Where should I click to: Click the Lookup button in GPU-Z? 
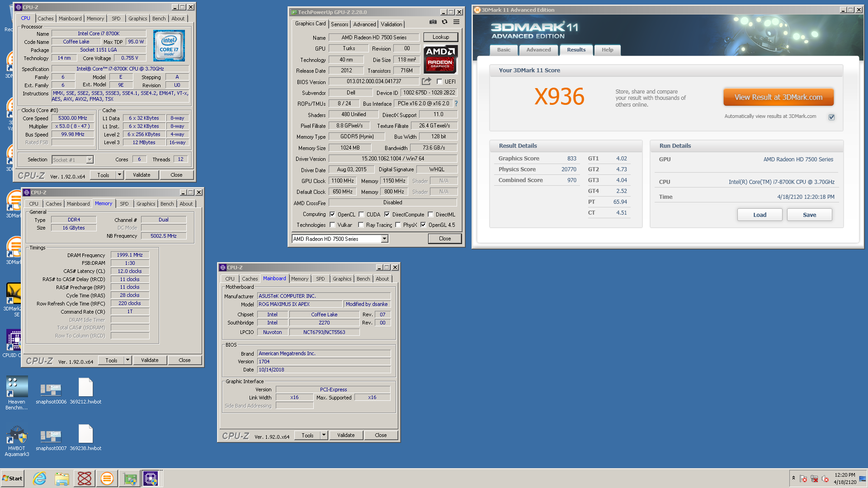pos(440,37)
